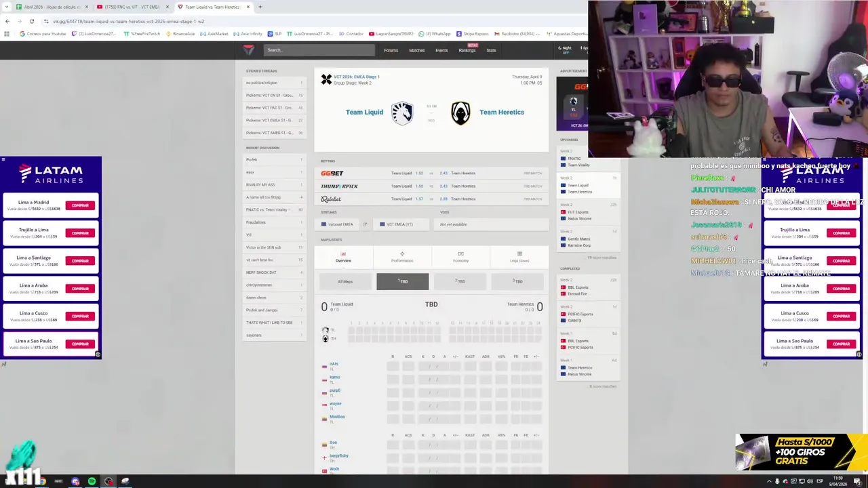Open upcoming FUT Esports vs Natus Vincere match
Screen dimensions: 868x488
pyautogui.click(x=588, y=212)
